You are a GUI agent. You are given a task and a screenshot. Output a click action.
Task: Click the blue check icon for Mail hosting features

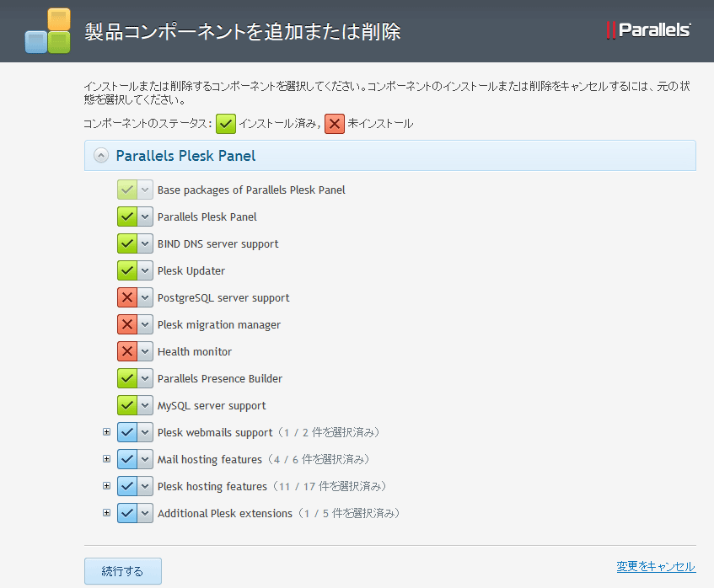tap(127, 460)
